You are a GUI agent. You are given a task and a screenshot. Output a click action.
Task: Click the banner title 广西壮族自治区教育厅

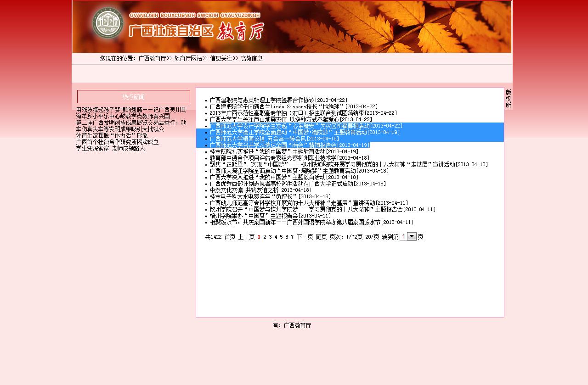(196, 31)
